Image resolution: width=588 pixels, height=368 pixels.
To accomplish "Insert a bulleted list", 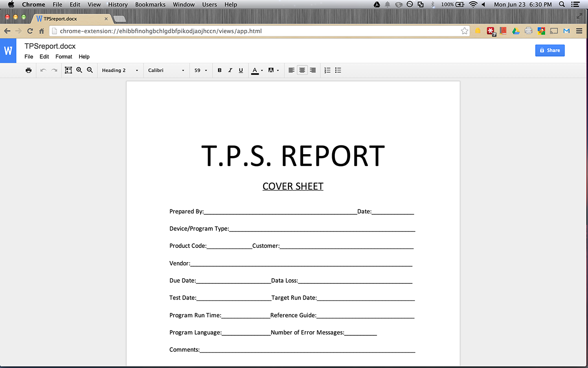I will click(338, 70).
